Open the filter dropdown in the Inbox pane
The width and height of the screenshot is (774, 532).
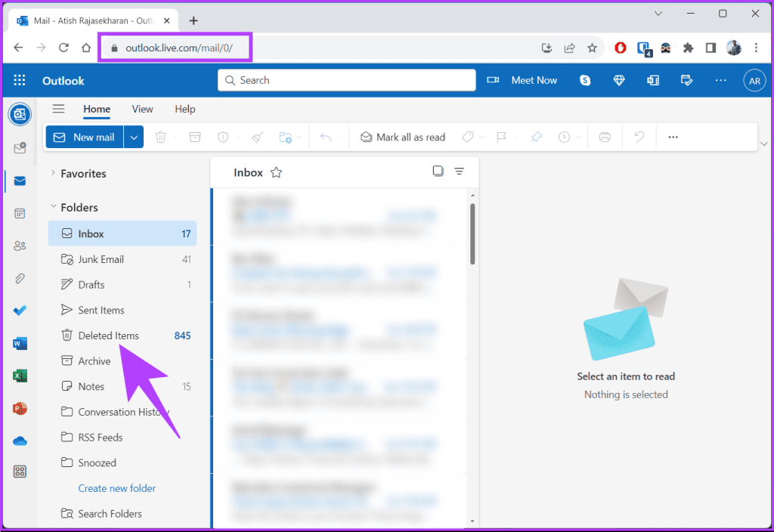459,172
